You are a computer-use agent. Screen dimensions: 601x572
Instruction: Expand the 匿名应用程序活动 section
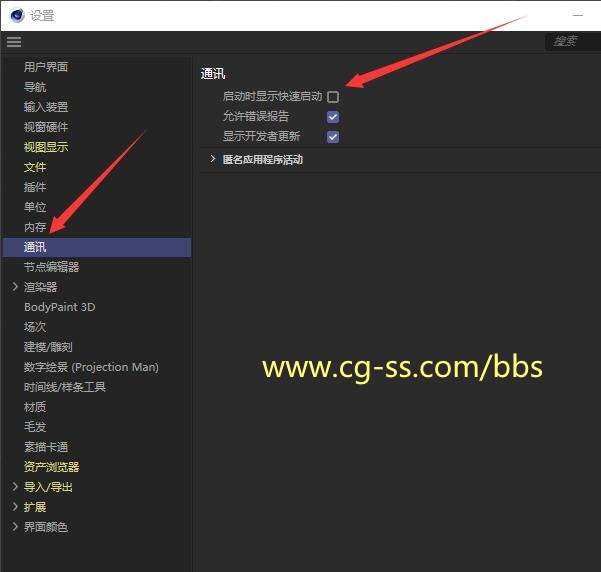click(213, 159)
